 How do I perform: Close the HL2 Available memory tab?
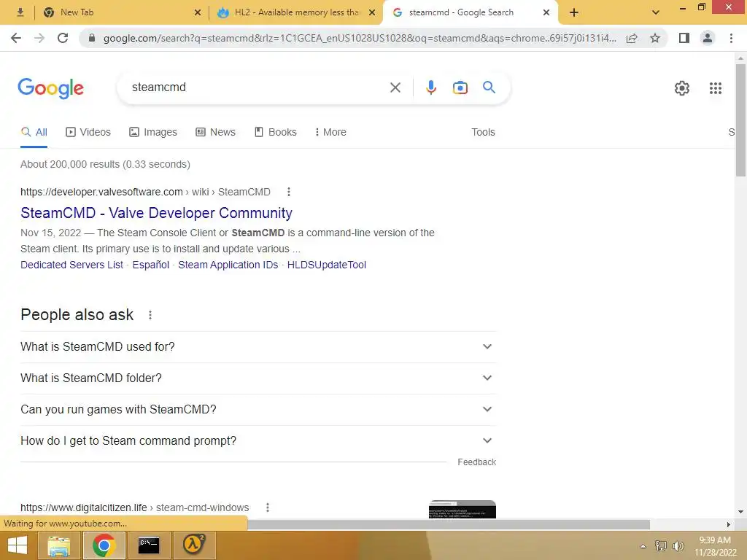[x=372, y=13]
